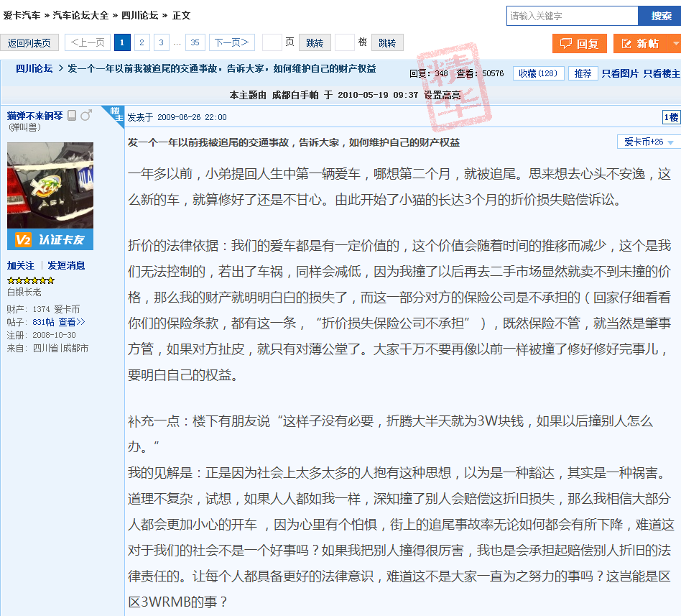Click the 加关注 follow link
Viewport: 681px width, 616px height.
(x=21, y=265)
